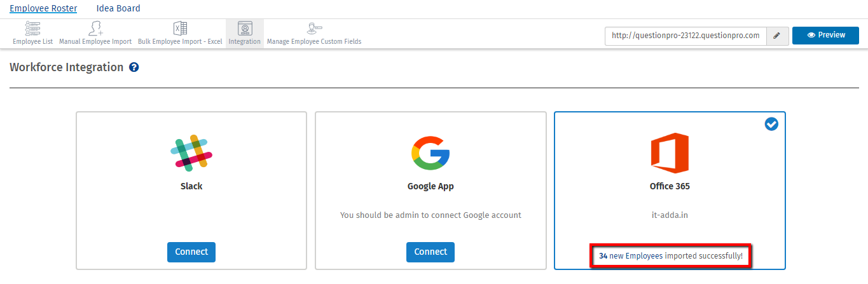868x284 pixels.
Task: Toggle the Office 365 selected checkmark
Action: click(x=771, y=125)
